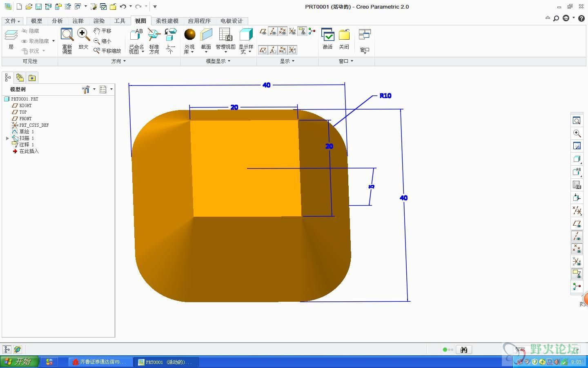
Task: Switch to the 注释 ribbon tab
Action: (78, 21)
